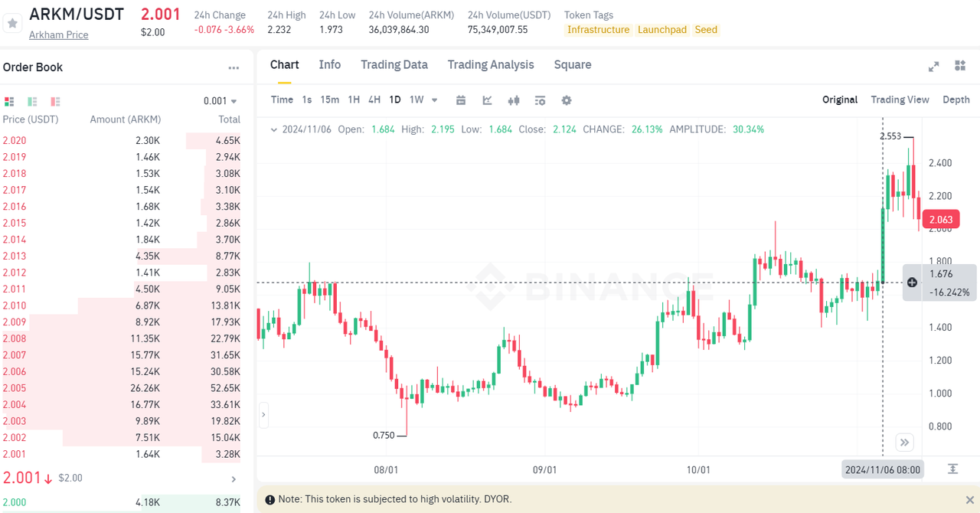The image size is (980, 513).
Task: Select the 1W chart interval
Action: point(416,100)
